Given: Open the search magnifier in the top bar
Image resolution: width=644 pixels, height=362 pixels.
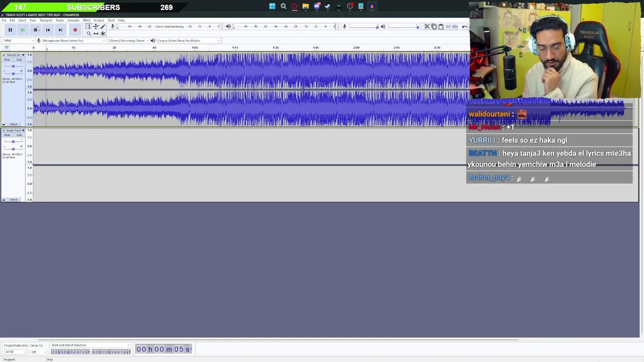Looking at the screenshot, I should click(x=283, y=7).
